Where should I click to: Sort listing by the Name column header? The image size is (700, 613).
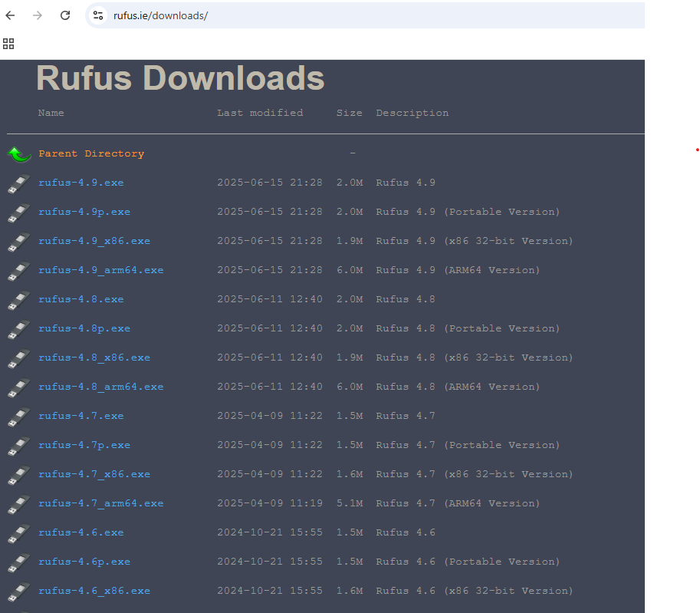click(x=51, y=113)
